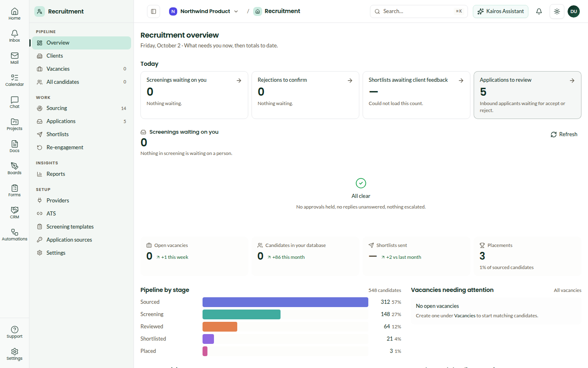588x368 pixels.
Task: Open the Rejections to confirm card
Action: click(x=305, y=95)
